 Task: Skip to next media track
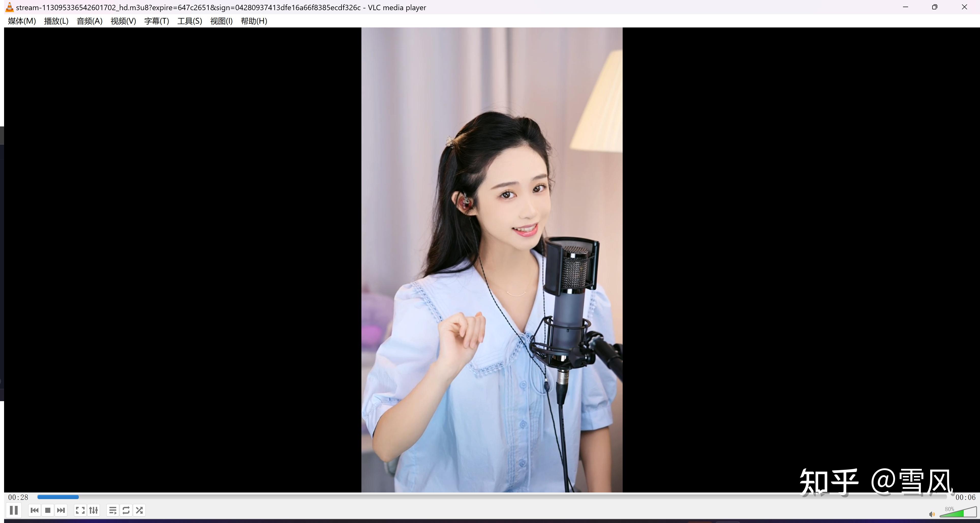pyautogui.click(x=61, y=510)
